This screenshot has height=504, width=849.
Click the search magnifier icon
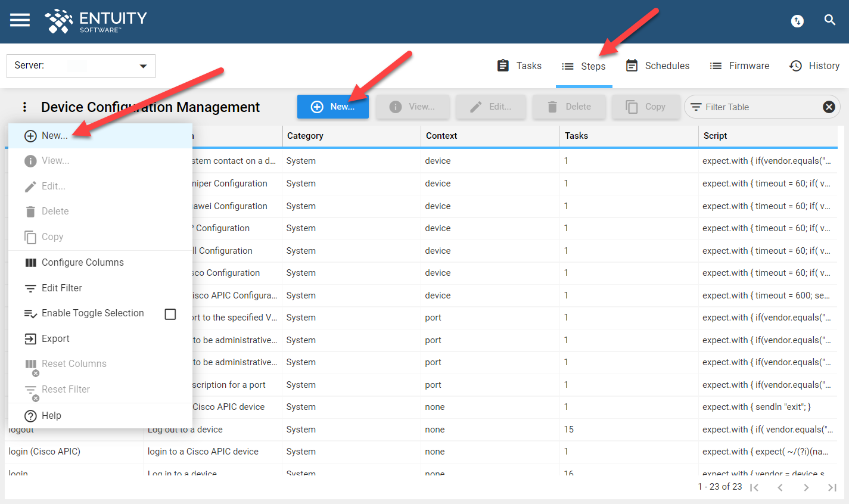tap(830, 20)
